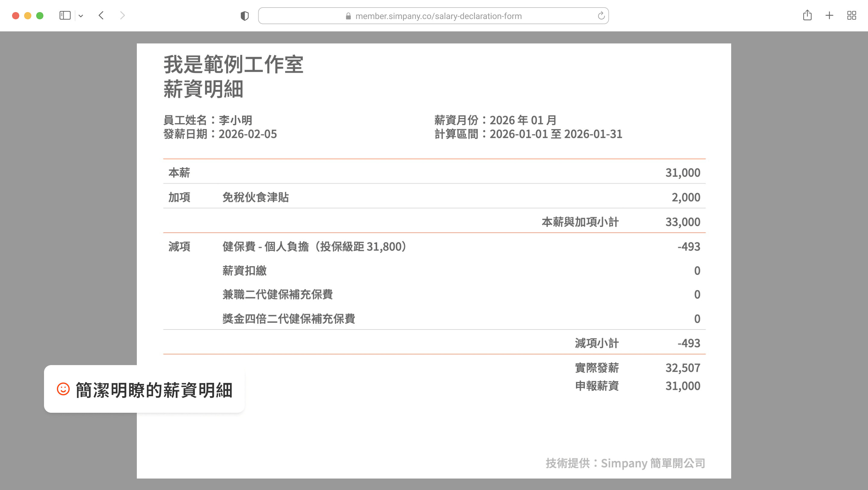Viewport: 868px width, 490px height.
Task: Click the 減項小計 total row
Action: (596, 343)
